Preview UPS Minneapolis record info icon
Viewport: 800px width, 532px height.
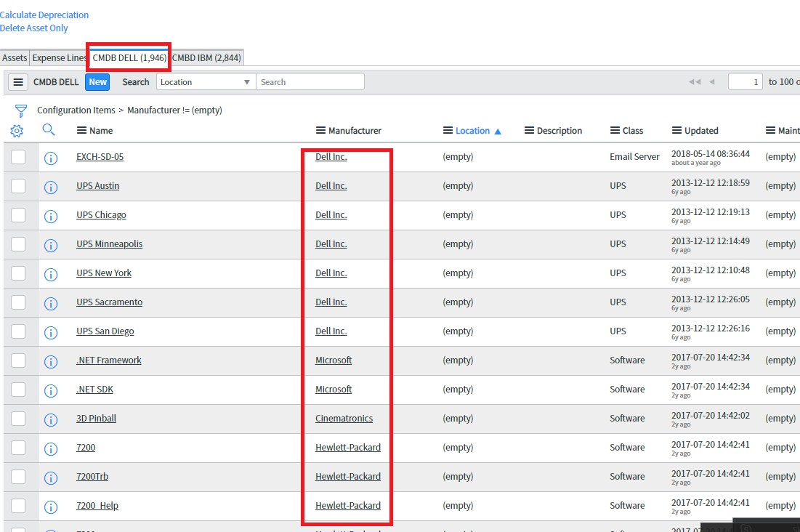click(x=51, y=246)
